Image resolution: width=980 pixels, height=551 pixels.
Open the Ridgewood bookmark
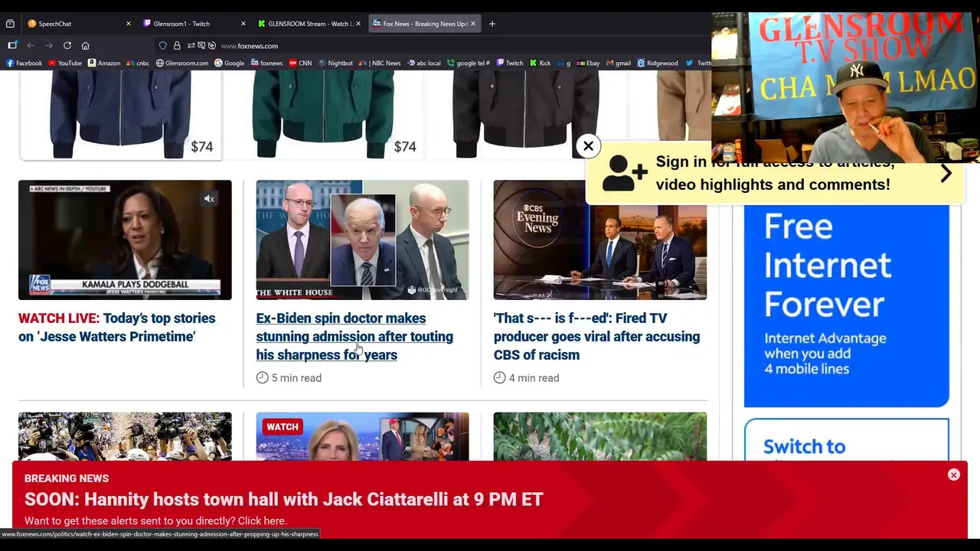pos(658,64)
